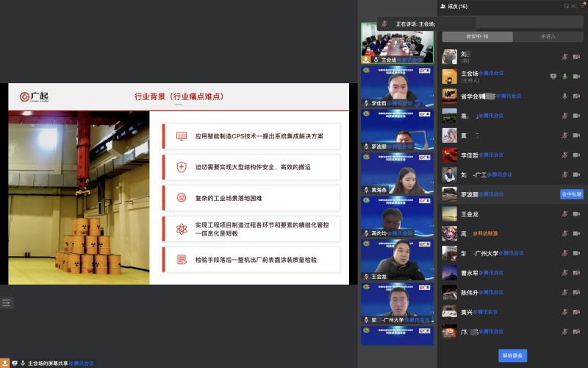Select 周 科达制造 member row

point(500,234)
